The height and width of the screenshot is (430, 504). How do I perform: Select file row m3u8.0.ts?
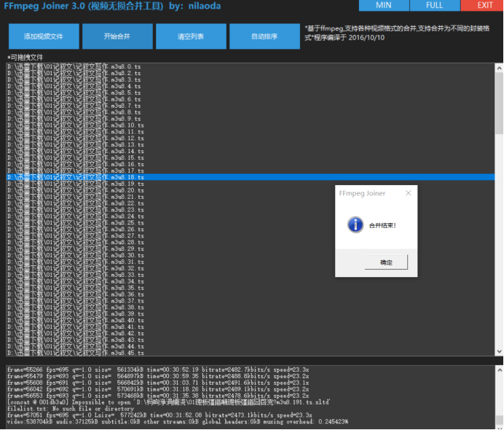251,66
